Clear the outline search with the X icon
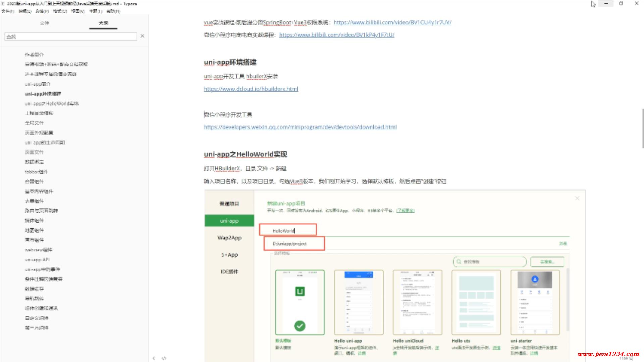The height and width of the screenshot is (362, 644). [142, 36]
